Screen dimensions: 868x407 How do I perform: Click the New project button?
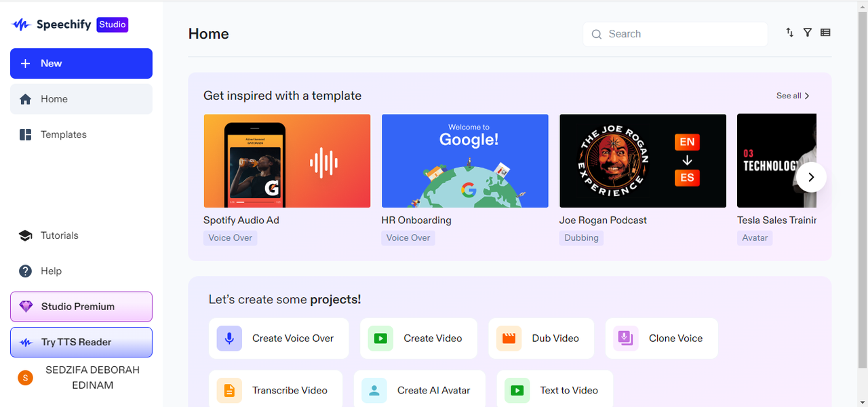pos(81,63)
